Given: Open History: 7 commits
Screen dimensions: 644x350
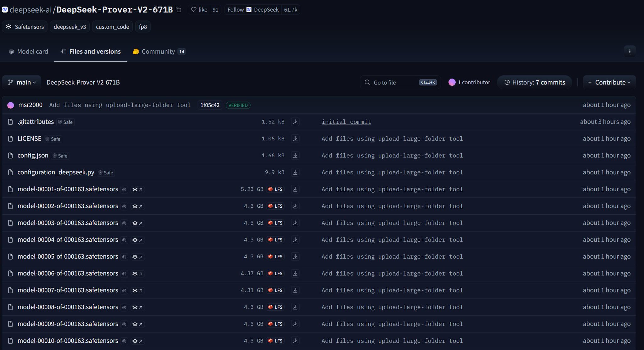Looking at the screenshot, I should pyautogui.click(x=535, y=82).
